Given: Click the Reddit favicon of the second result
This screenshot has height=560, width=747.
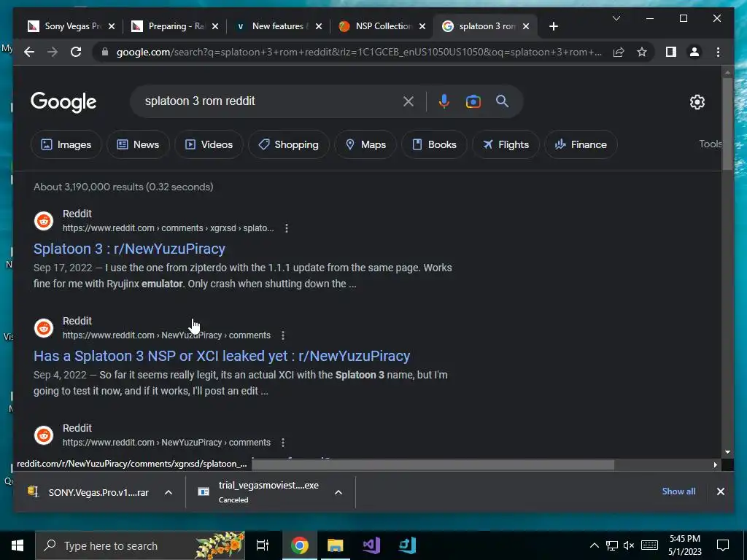Looking at the screenshot, I should click(43, 328).
